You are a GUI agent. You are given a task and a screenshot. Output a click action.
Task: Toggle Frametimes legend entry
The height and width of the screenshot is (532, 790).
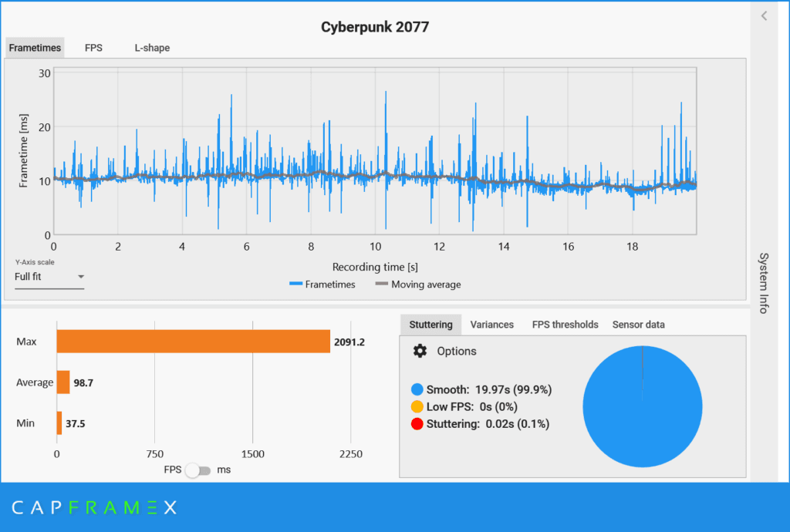322,285
